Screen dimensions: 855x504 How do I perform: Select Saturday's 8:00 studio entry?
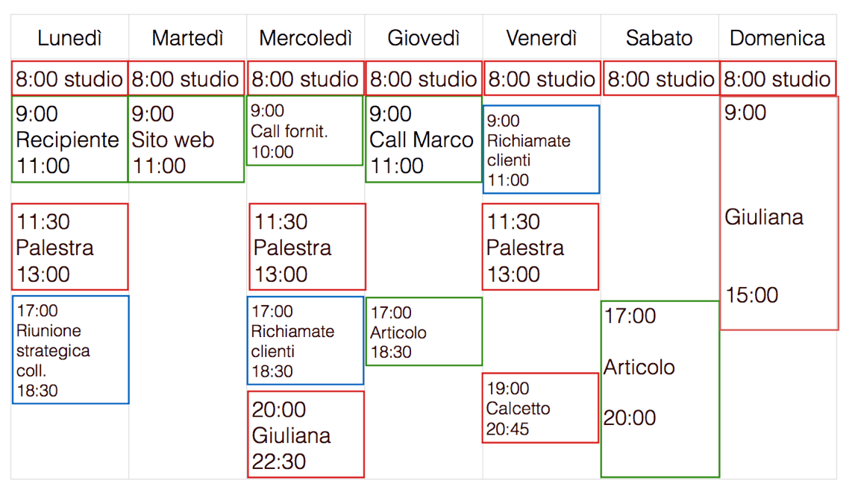pos(660,79)
